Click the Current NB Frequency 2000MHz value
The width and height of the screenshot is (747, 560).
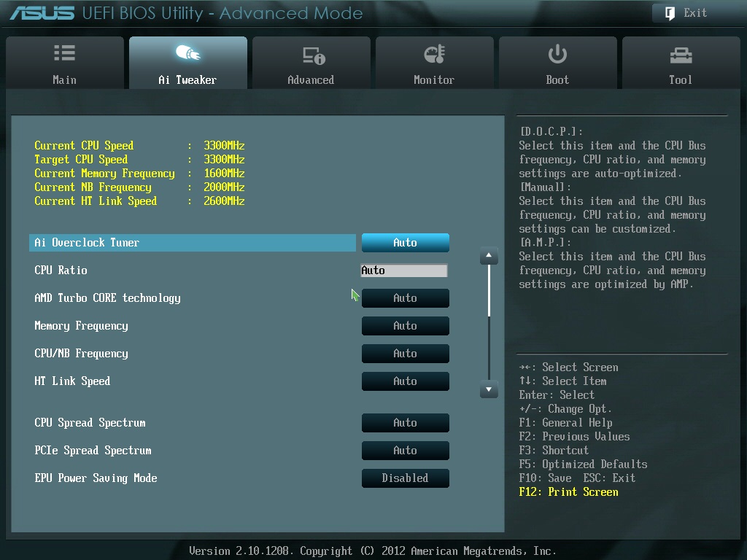tap(225, 187)
